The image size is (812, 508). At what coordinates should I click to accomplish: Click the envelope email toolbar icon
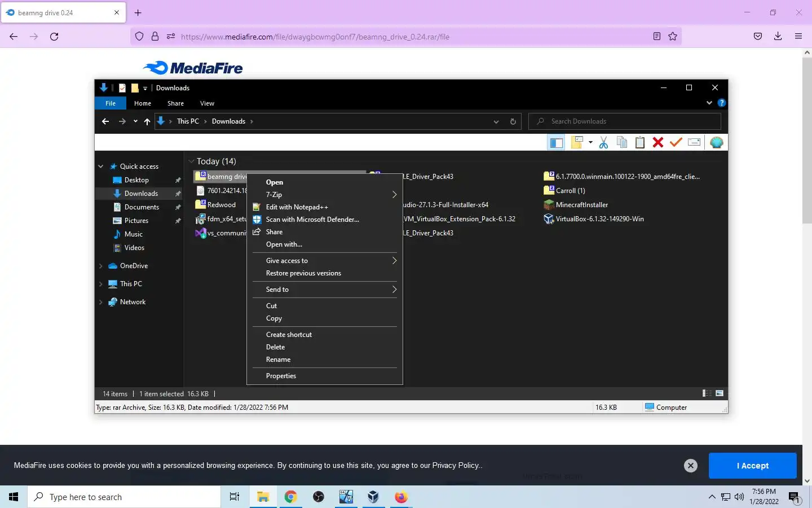point(694,143)
